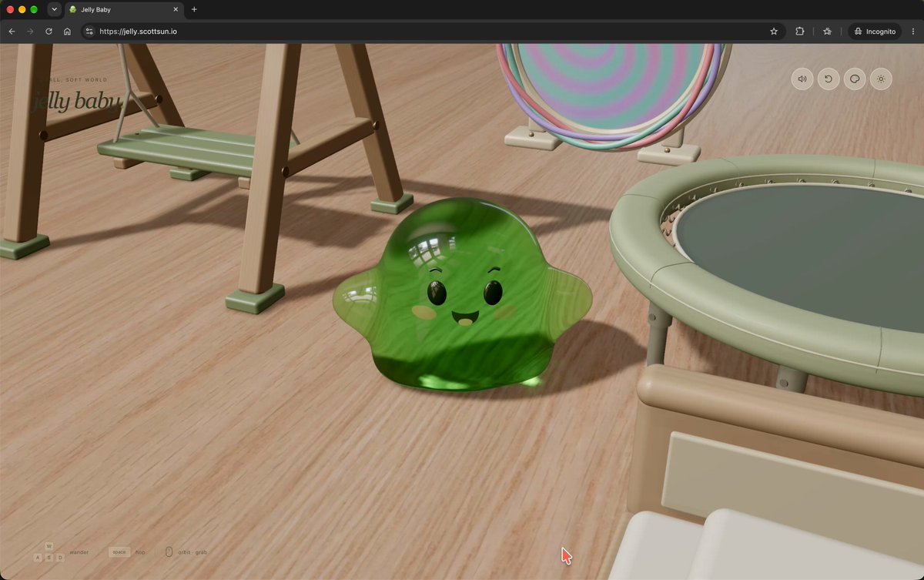Open the browser extensions puzzle icon
Viewport: 924px width, 580px height.
[800, 32]
